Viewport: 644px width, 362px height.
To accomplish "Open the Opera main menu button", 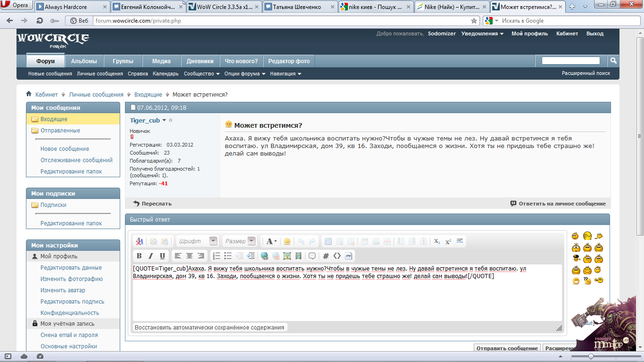I will pos(17,5).
